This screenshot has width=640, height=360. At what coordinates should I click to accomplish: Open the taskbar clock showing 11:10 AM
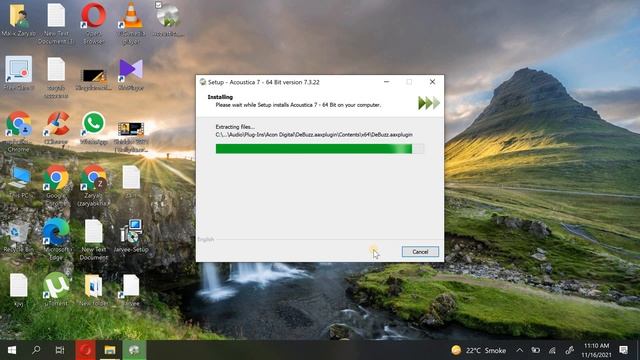pyautogui.click(x=596, y=350)
